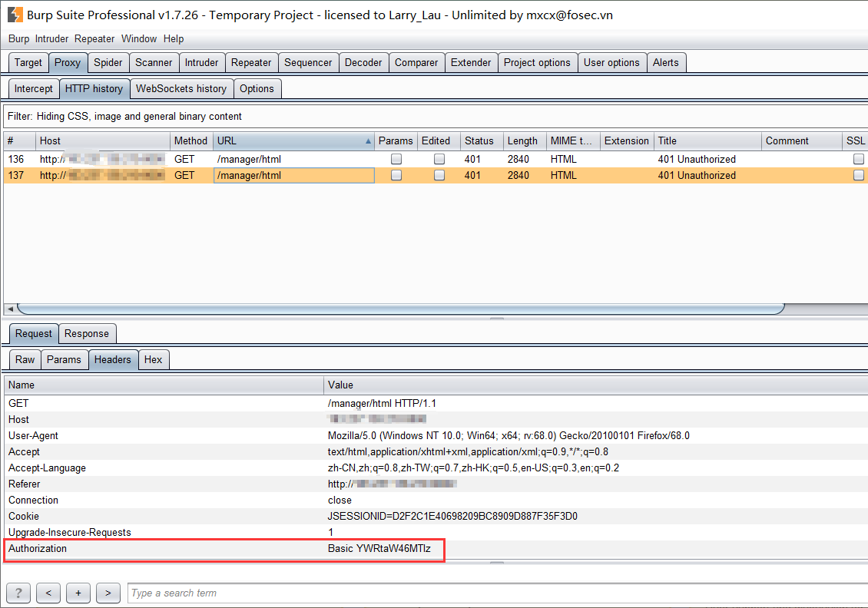Click the search term input field
The image size is (868, 608).
click(x=497, y=593)
